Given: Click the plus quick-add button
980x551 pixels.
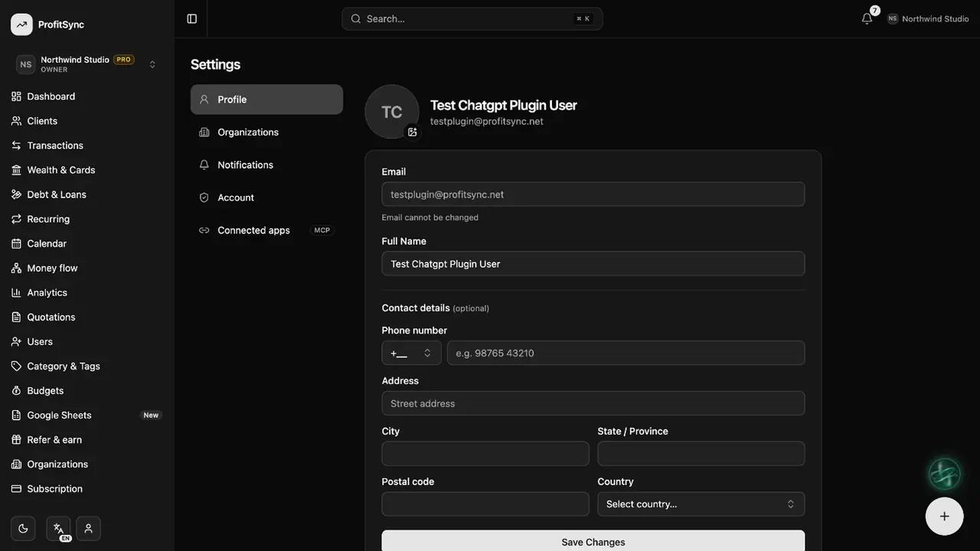Looking at the screenshot, I should 944,516.
